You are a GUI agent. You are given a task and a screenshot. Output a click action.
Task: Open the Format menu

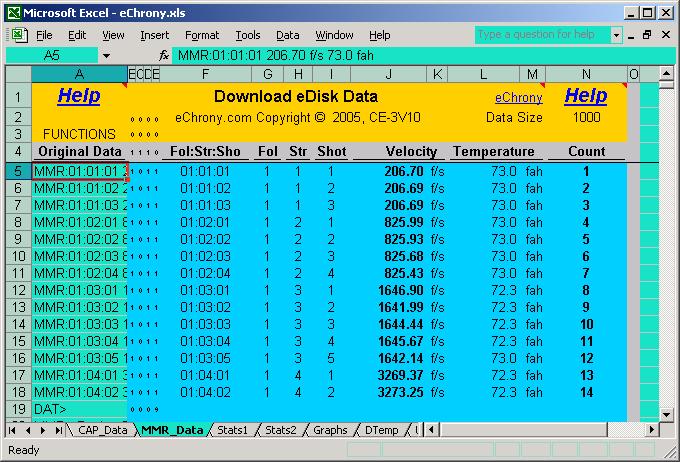click(x=201, y=35)
